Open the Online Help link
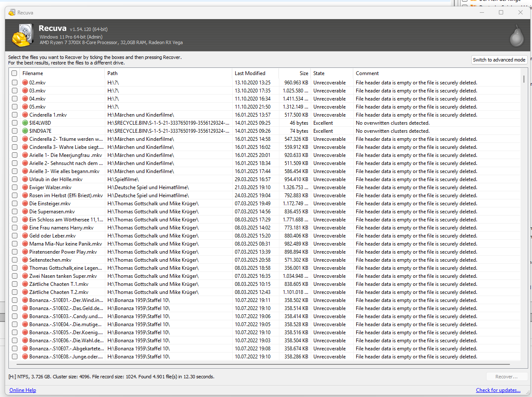This screenshot has height=397, width=532. pos(23,390)
